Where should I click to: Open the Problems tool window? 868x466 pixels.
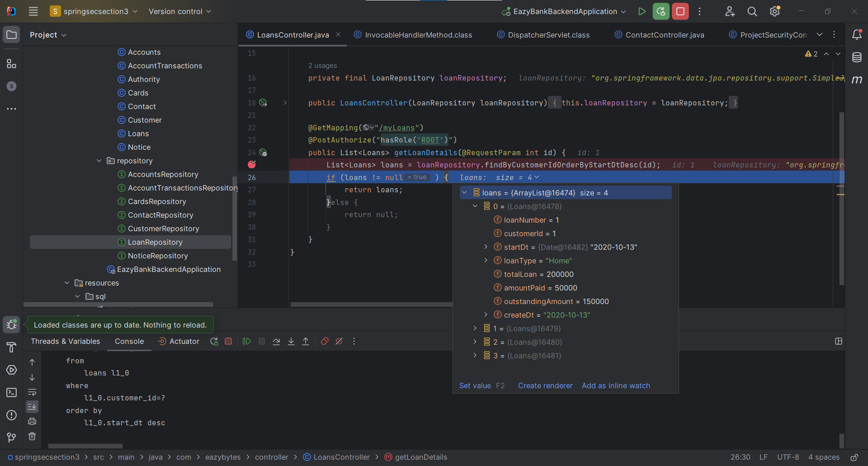pyautogui.click(x=11, y=415)
